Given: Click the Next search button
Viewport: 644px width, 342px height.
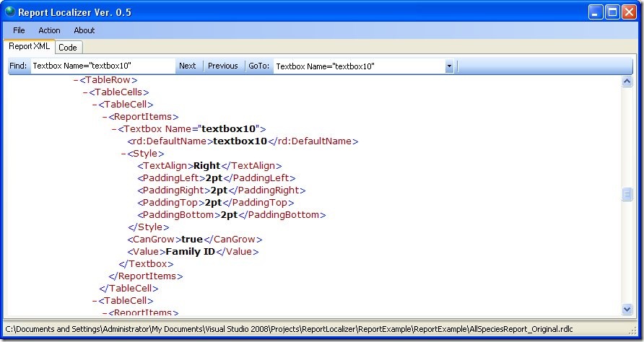Looking at the screenshot, I should coord(187,66).
